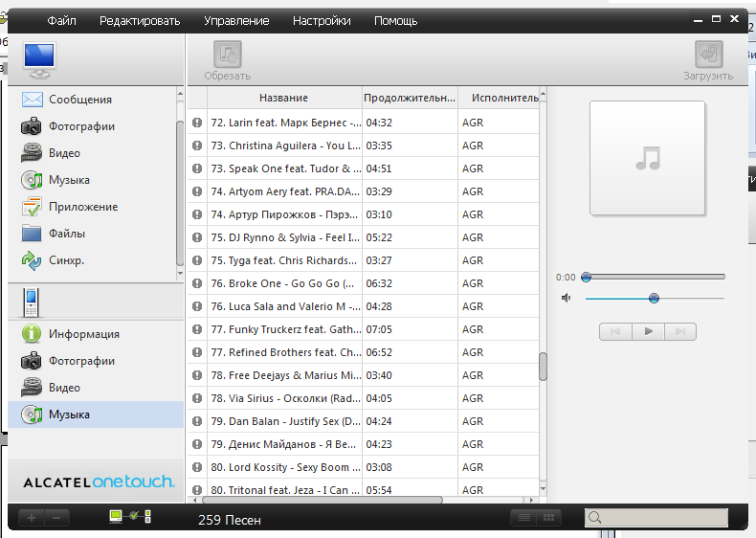Click album art placeholder thumbnail

tap(647, 158)
